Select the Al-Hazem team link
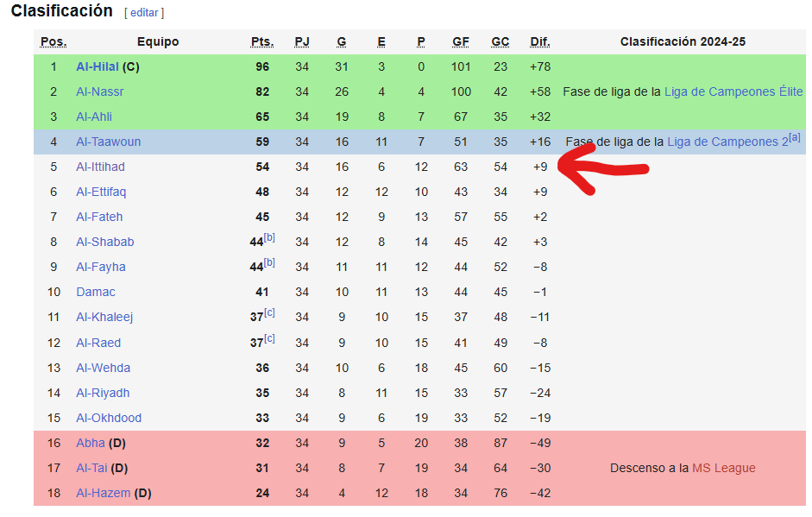This screenshot has height=517, width=812. point(103,493)
